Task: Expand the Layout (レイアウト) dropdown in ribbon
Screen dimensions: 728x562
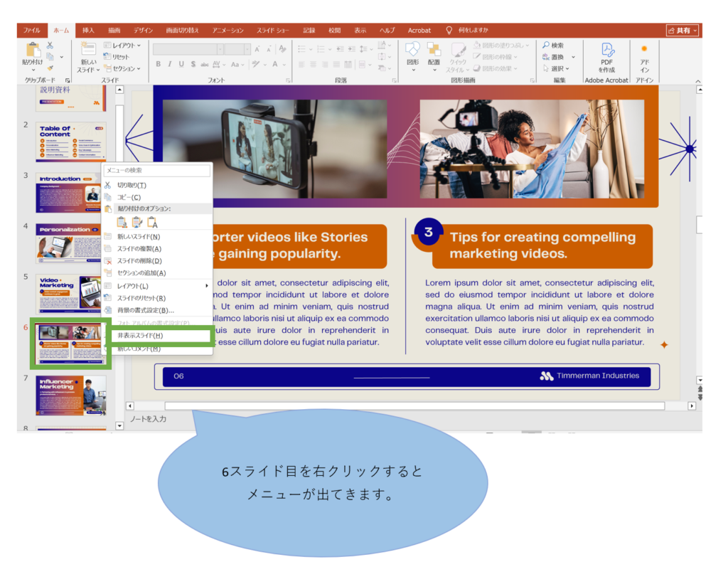Action: [x=122, y=46]
